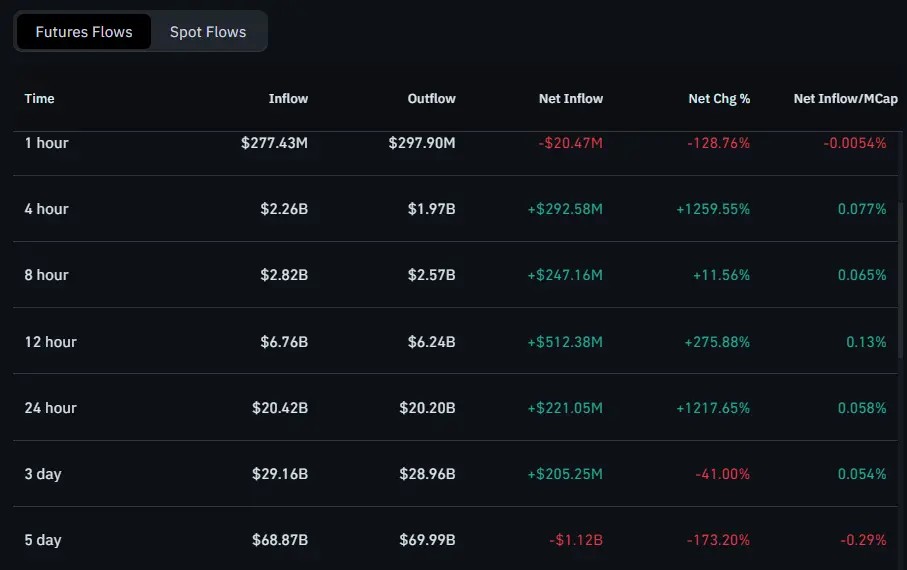This screenshot has height=570, width=907.
Task: Select the 4 hour row label
Action: [47, 209]
